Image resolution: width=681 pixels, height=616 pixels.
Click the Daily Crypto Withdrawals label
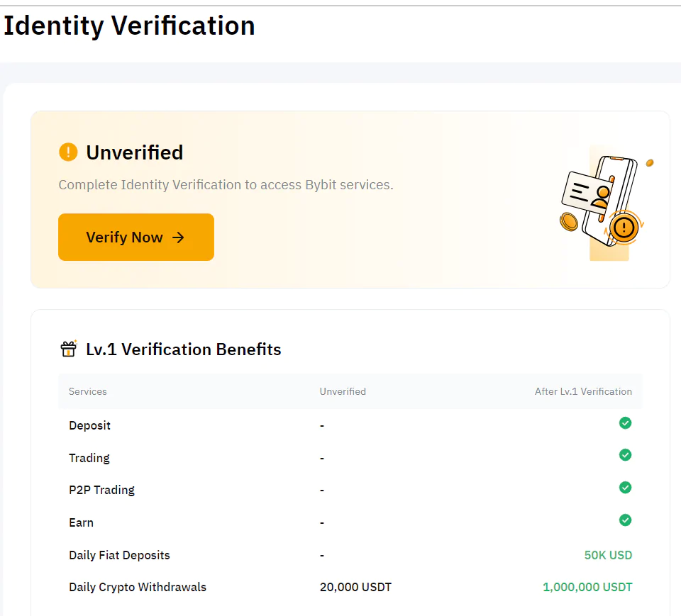138,588
